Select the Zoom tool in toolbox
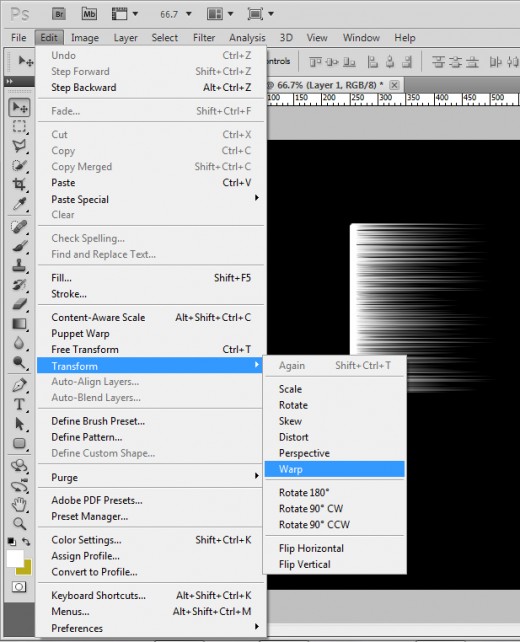 (19, 523)
